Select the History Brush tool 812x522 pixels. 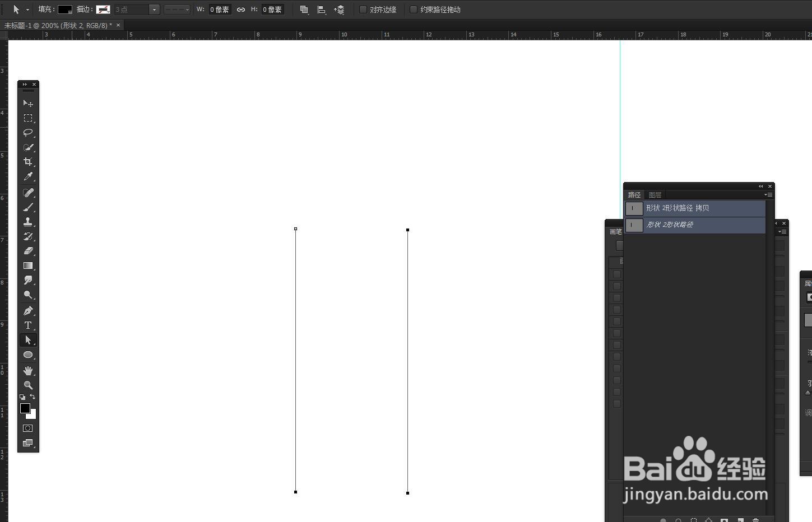pos(28,236)
